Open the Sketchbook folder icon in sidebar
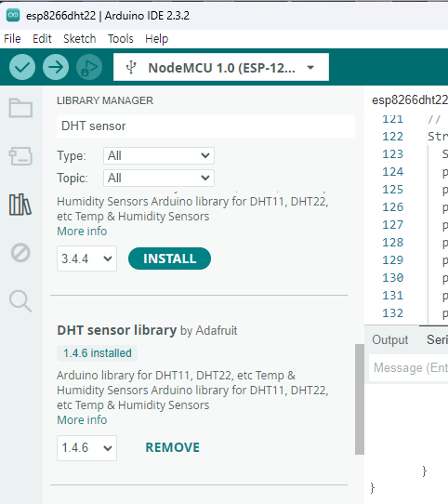448x504 pixels. pyautogui.click(x=20, y=108)
